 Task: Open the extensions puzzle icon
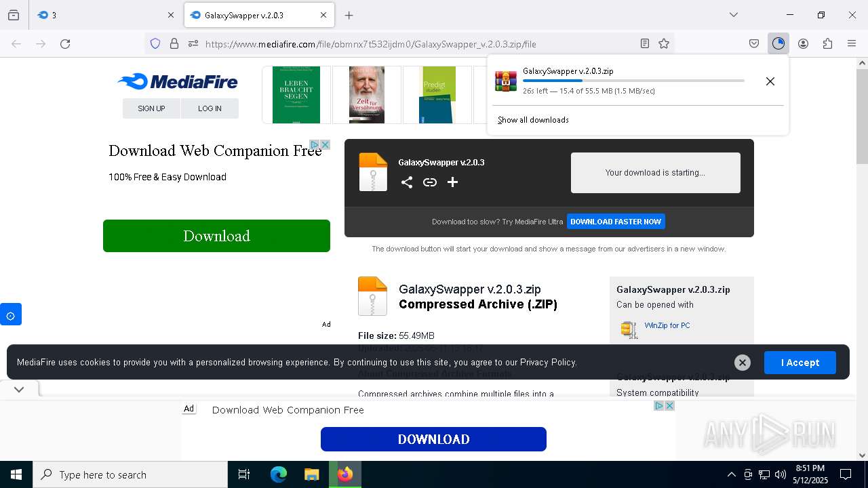(x=827, y=43)
